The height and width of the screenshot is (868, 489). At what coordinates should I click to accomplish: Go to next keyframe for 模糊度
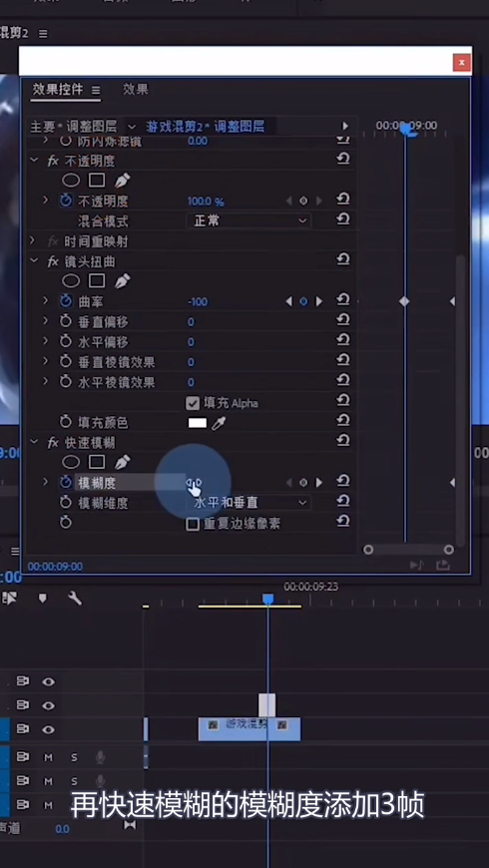319,483
